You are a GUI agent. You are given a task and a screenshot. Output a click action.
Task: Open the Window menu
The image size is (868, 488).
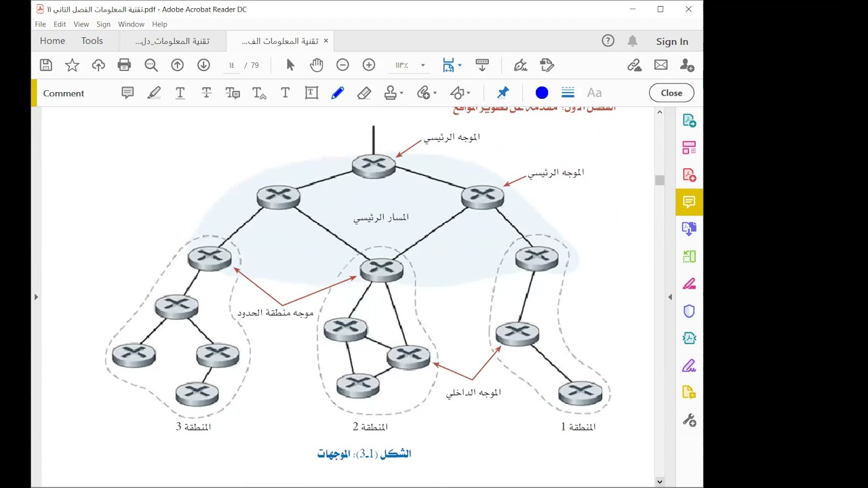pos(131,24)
